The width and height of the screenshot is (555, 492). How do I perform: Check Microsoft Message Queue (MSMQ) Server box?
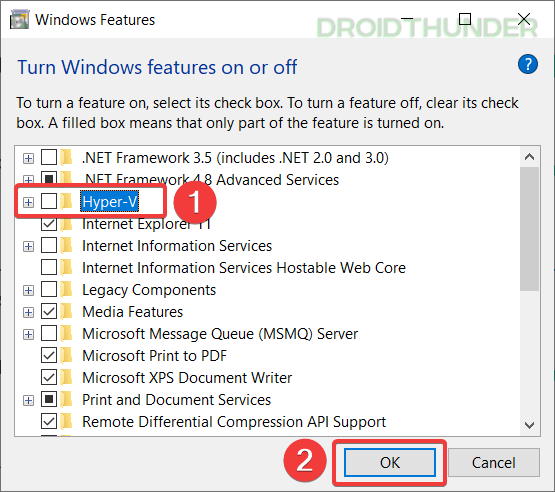(49, 333)
